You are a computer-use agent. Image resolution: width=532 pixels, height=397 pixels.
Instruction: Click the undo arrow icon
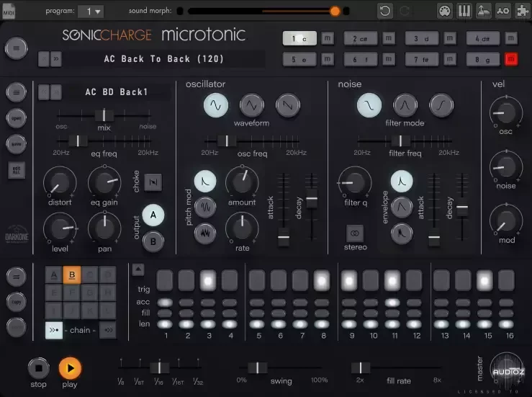[384, 12]
